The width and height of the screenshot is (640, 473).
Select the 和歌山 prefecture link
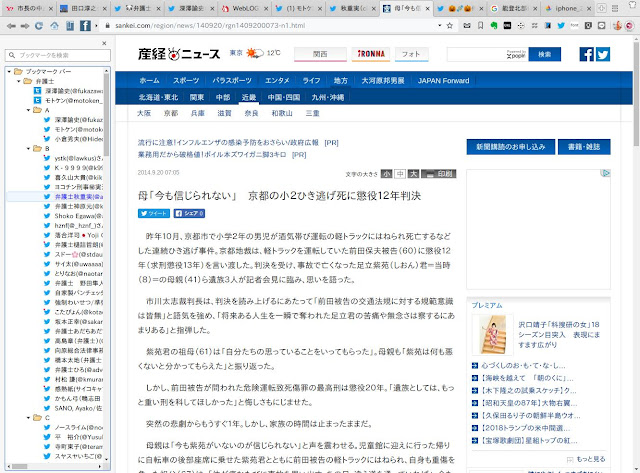tap(282, 113)
